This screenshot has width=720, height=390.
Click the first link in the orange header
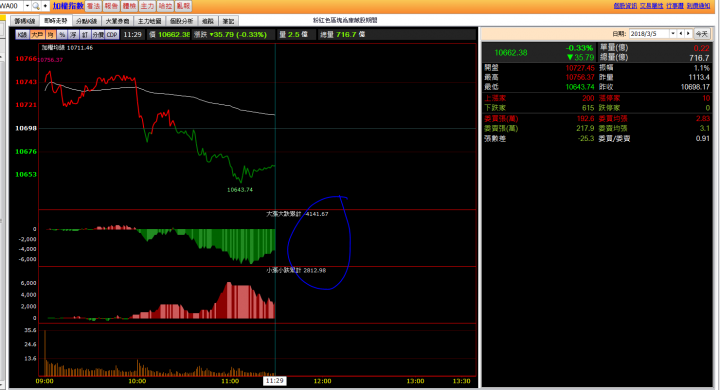pos(625,6)
